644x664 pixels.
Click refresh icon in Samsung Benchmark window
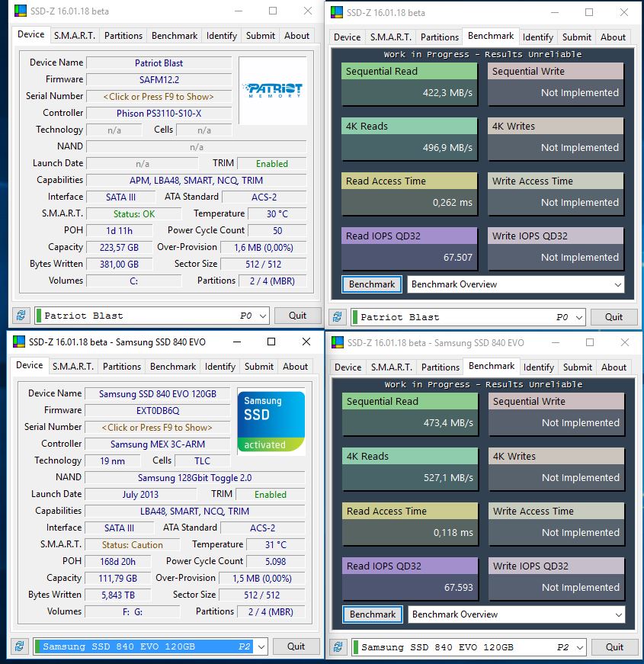(x=338, y=647)
